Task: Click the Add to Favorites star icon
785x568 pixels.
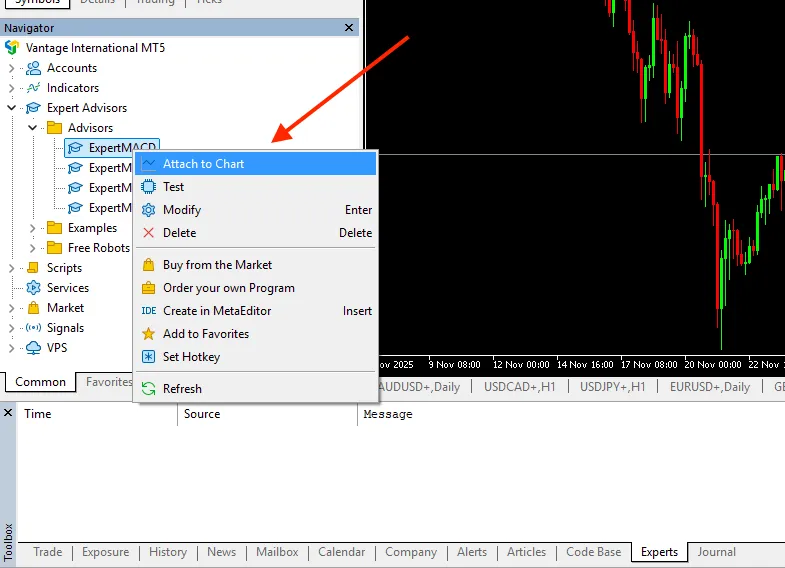Action: pos(149,334)
